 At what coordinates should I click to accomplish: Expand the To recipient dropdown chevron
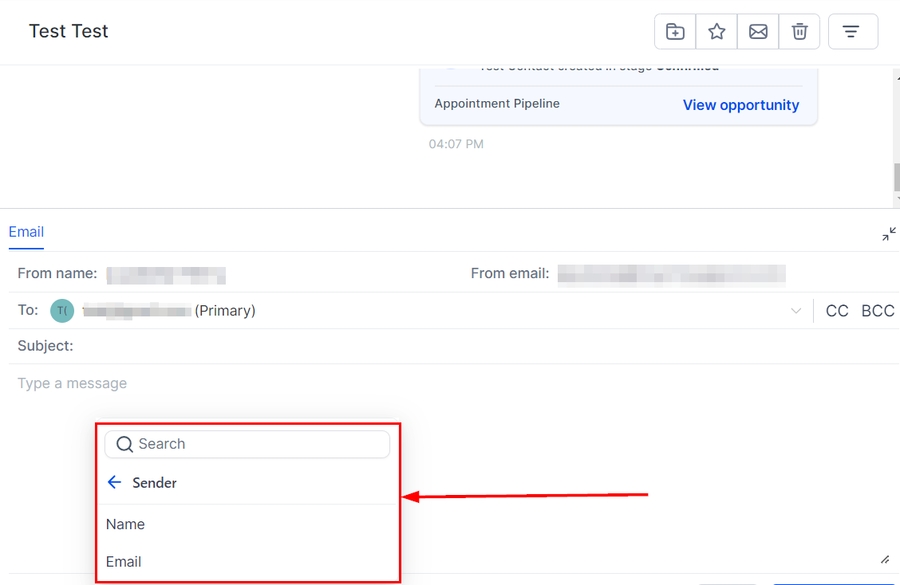tap(796, 311)
